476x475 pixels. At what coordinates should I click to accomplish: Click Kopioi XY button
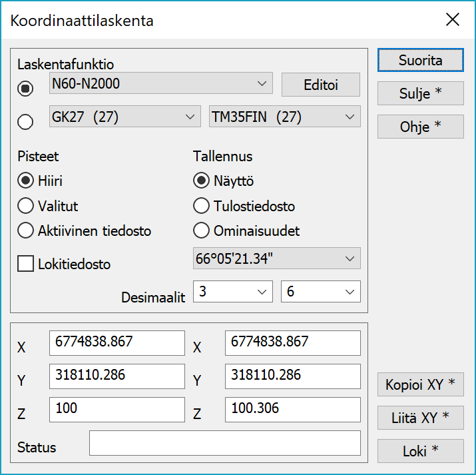(420, 384)
